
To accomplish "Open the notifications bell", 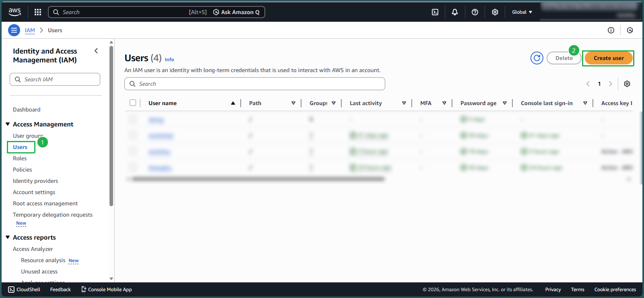I will [x=455, y=12].
